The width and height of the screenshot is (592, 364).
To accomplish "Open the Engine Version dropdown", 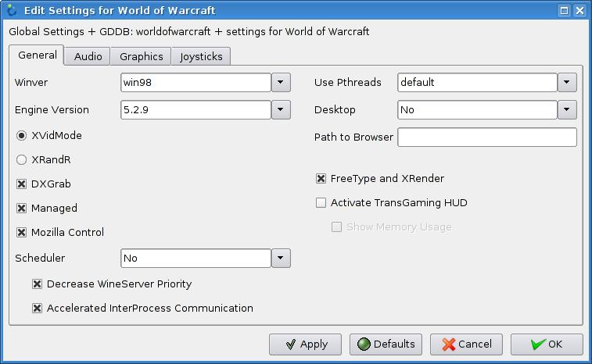I will point(281,110).
